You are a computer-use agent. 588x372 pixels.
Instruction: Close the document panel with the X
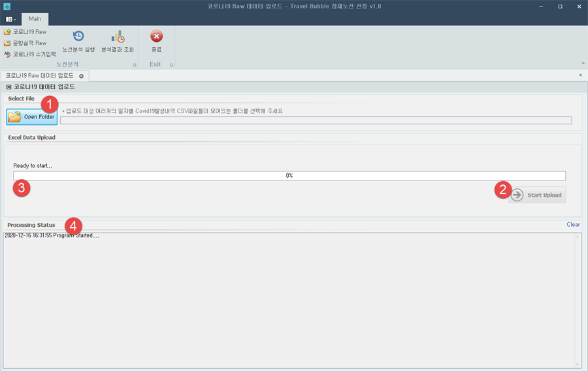581,75
